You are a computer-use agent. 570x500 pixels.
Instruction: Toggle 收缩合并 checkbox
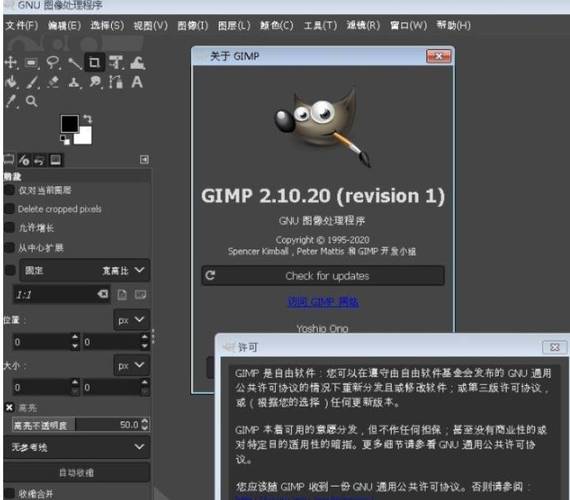point(9,493)
